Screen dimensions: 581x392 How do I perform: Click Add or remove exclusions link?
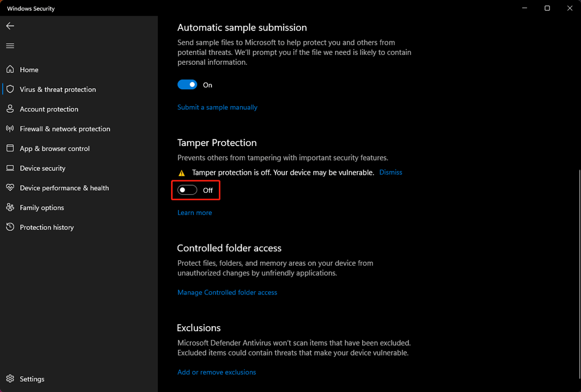(x=216, y=372)
